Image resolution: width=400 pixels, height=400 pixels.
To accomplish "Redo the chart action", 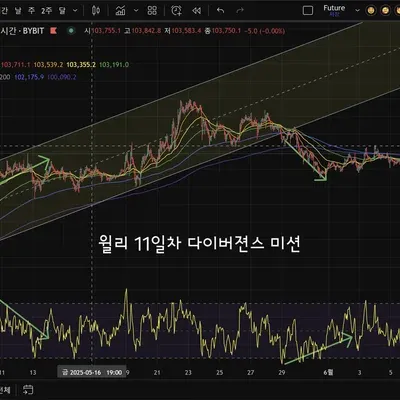I will [240, 11].
